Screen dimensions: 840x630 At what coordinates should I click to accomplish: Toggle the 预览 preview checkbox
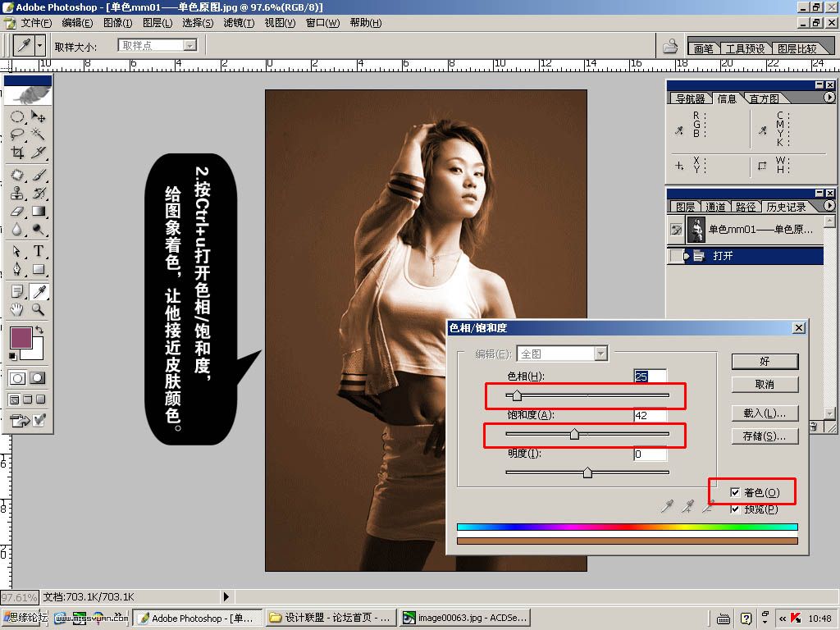(735, 509)
